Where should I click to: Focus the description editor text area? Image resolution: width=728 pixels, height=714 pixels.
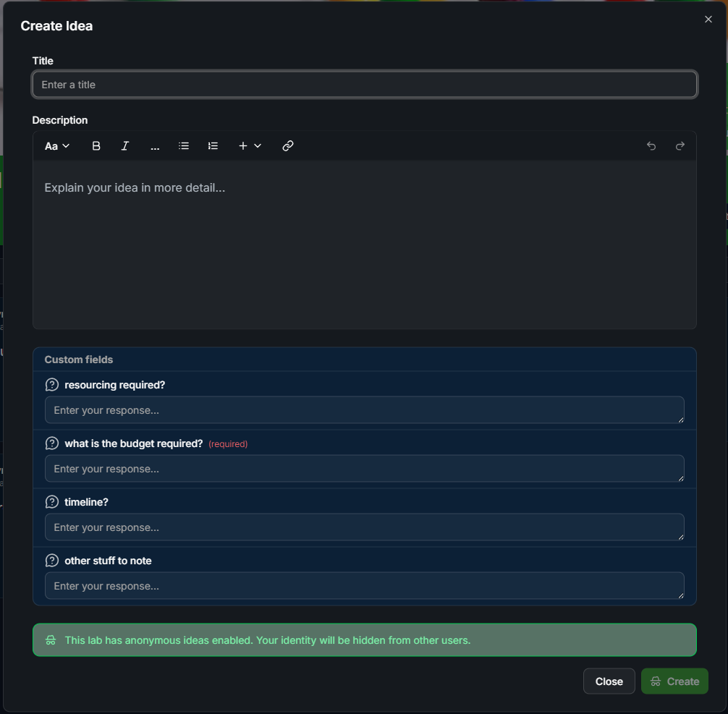pyautogui.click(x=365, y=245)
